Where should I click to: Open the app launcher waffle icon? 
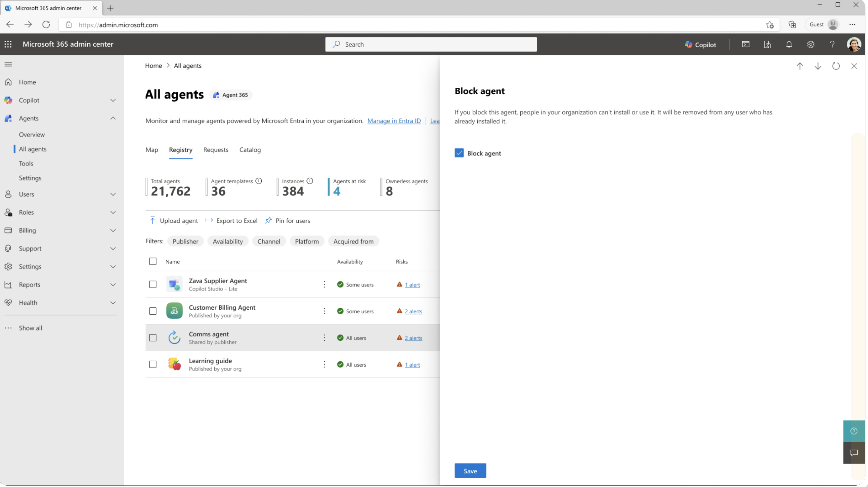click(x=8, y=44)
